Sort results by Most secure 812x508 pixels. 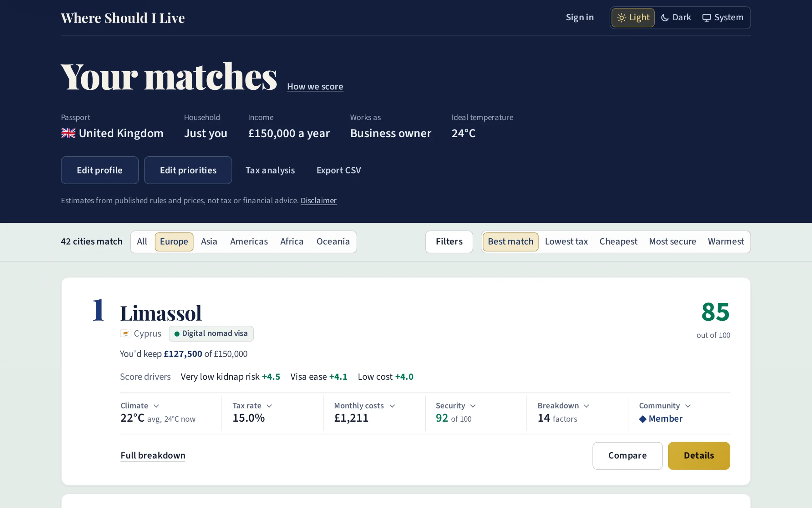(673, 242)
